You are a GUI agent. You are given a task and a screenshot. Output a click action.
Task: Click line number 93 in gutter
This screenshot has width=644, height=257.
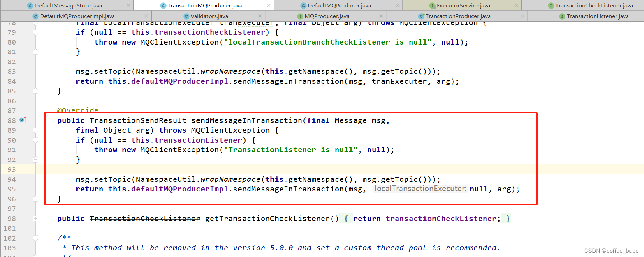tap(11, 169)
